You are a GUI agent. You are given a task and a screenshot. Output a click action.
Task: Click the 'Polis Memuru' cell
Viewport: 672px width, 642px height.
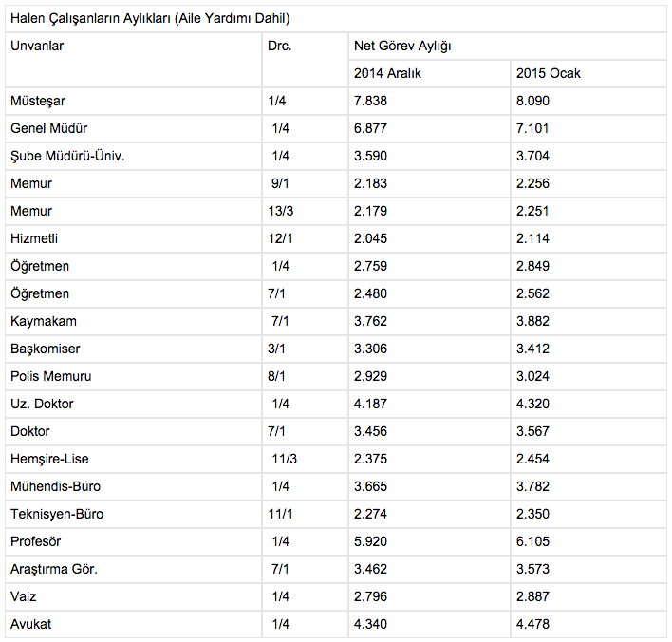click(x=51, y=376)
